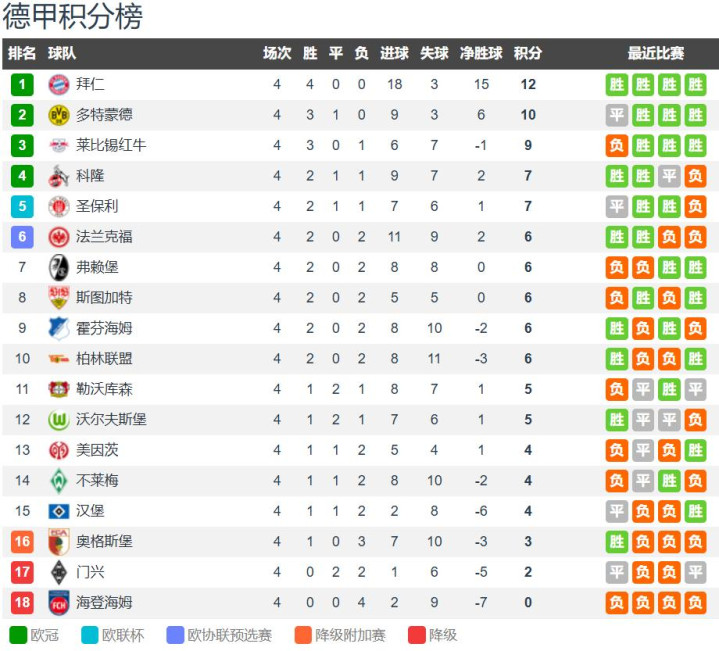Screen dimensions: 719x651
Task: Click the Borussia Dortmund club logo
Action: pyautogui.click(x=58, y=115)
